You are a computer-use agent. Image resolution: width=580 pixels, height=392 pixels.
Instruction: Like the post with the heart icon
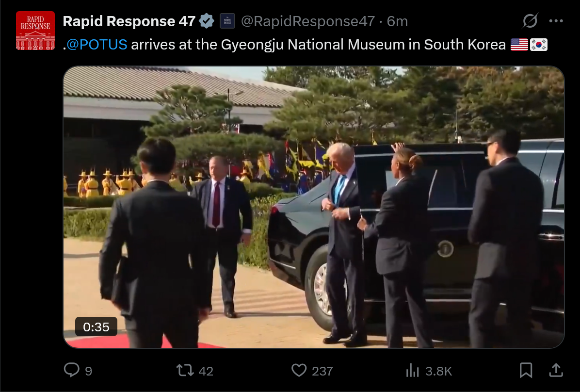[x=299, y=370]
